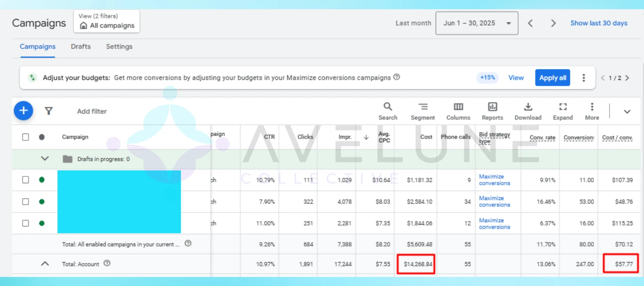644x286 pixels.
Task: Select checkbox for the $1,181.32 campaign row
Action: click(25, 180)
